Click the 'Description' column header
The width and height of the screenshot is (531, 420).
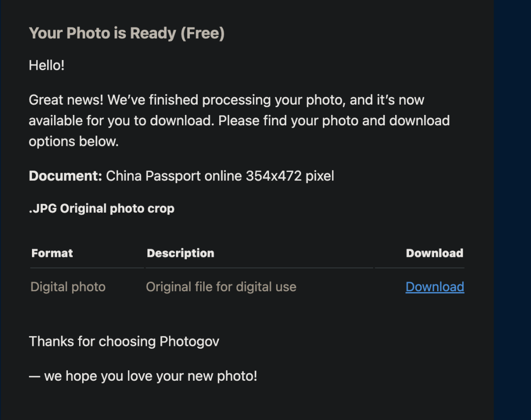tap(180, 253)
